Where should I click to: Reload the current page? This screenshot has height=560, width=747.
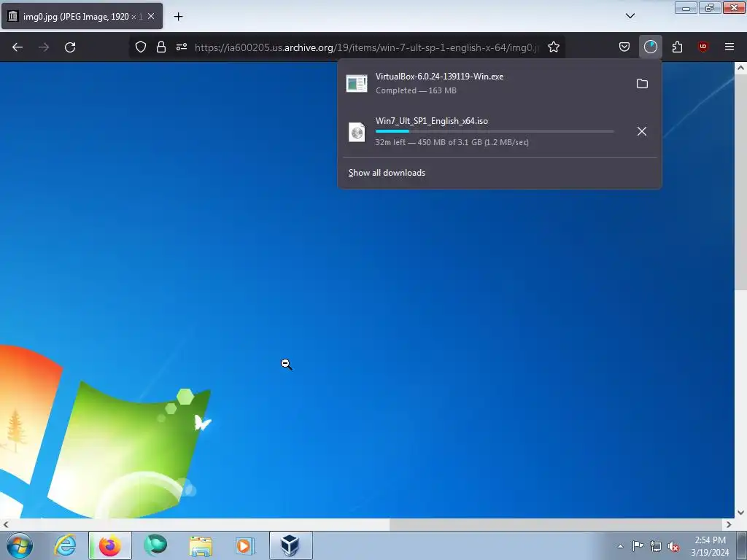[70, 47]
